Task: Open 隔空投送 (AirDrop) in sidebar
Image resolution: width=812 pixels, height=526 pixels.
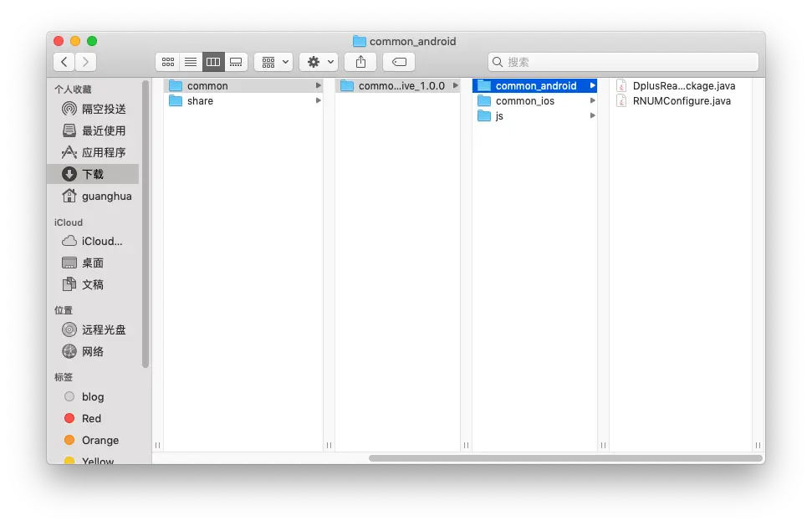Action: [x=93, y=109]
